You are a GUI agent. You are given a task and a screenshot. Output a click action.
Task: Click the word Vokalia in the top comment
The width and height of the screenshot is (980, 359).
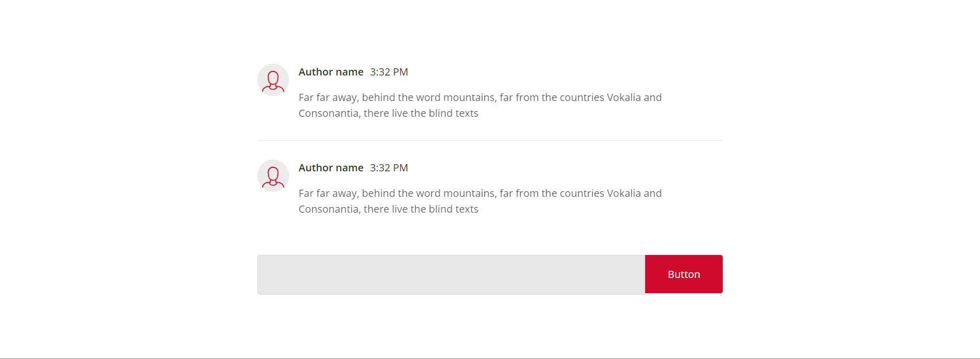point(624,97)
